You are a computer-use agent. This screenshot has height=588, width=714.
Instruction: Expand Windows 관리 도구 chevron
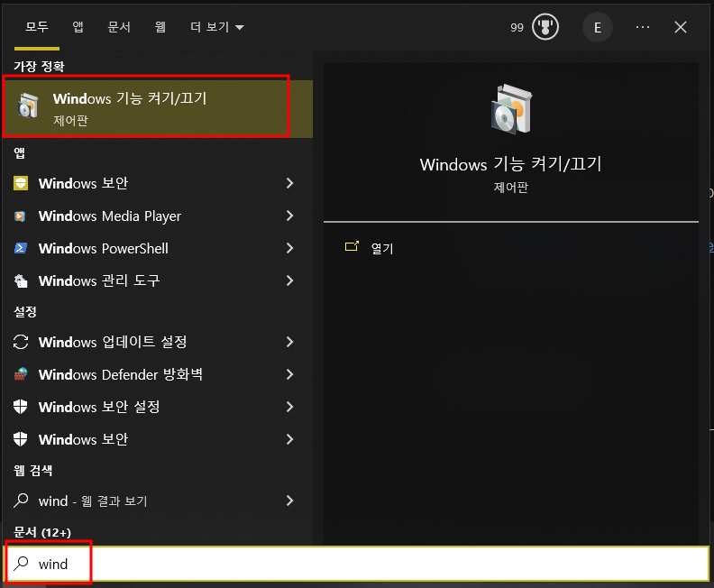pyautogui.click(x=289, y=281)
